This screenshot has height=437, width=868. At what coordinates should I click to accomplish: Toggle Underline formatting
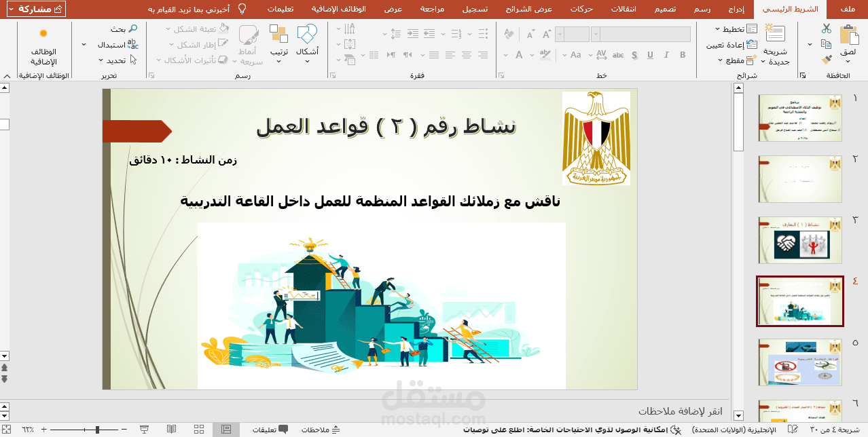651,55
